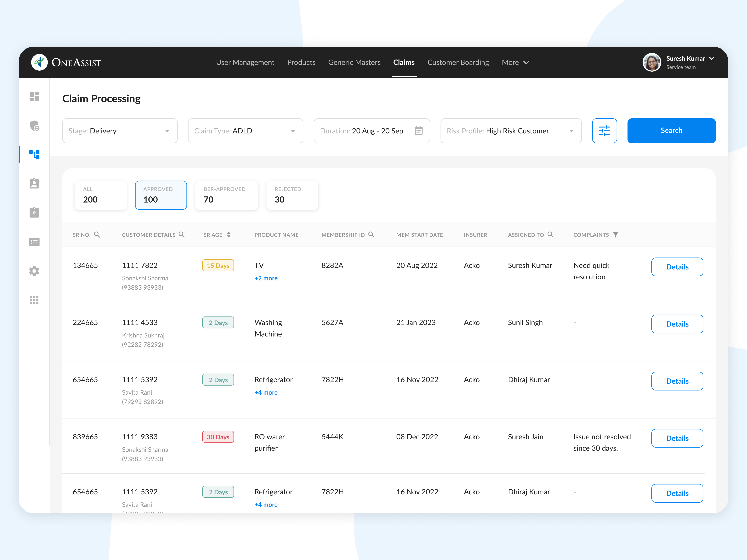Viewport: 747px width, 560px height.
Task: Click the apps grid sidebar icon
Action: pyautogui.click(x=34, y=300)
